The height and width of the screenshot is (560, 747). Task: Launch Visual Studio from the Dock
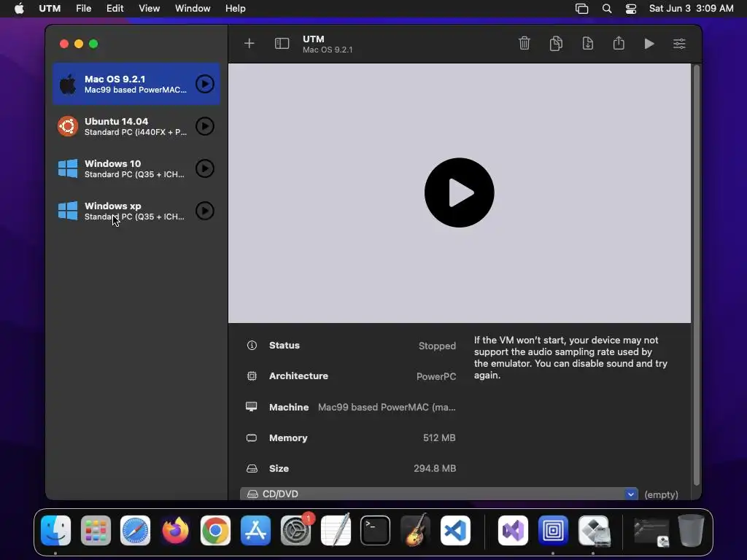coord(513,530)
